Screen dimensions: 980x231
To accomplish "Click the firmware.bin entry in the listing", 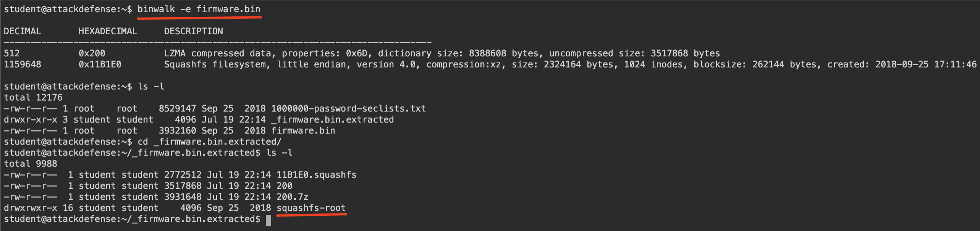I will (303, 131).
